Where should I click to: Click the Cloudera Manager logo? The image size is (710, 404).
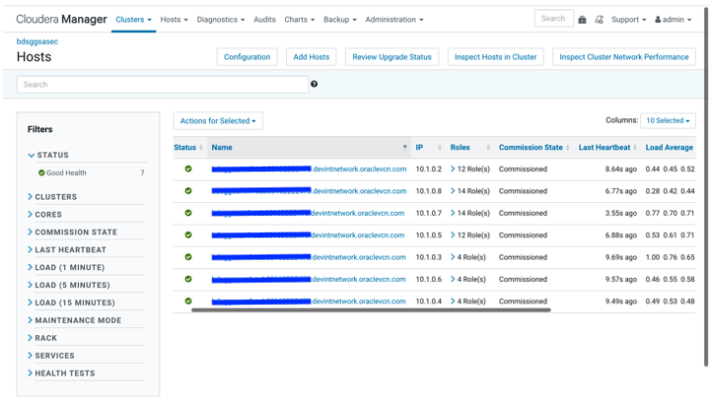point(62,19)
